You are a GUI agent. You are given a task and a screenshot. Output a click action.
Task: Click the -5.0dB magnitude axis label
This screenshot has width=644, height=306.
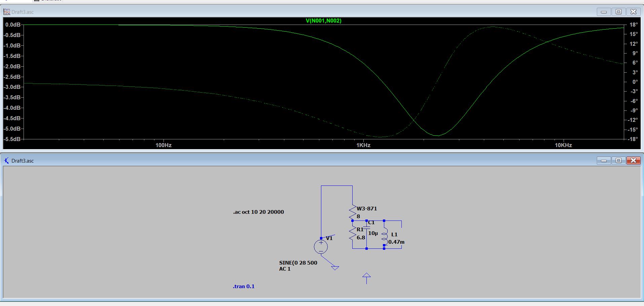[12, 129]
